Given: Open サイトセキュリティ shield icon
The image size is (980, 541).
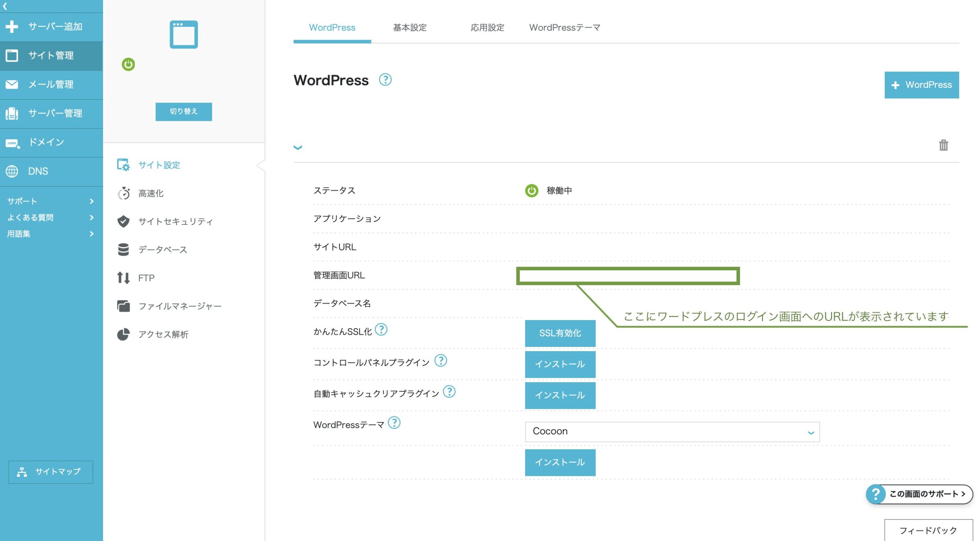Looking at the screenshot, I should [123, 221].
